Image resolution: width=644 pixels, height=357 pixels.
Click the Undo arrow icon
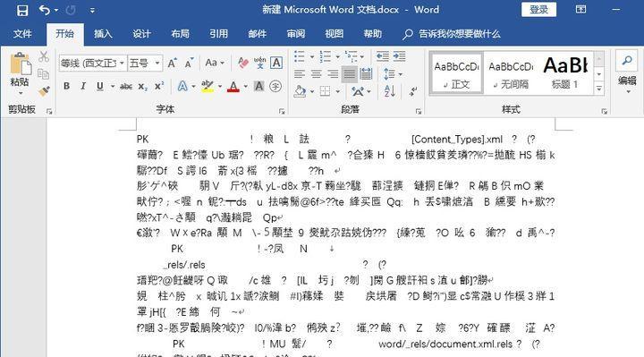click(45, 10)
